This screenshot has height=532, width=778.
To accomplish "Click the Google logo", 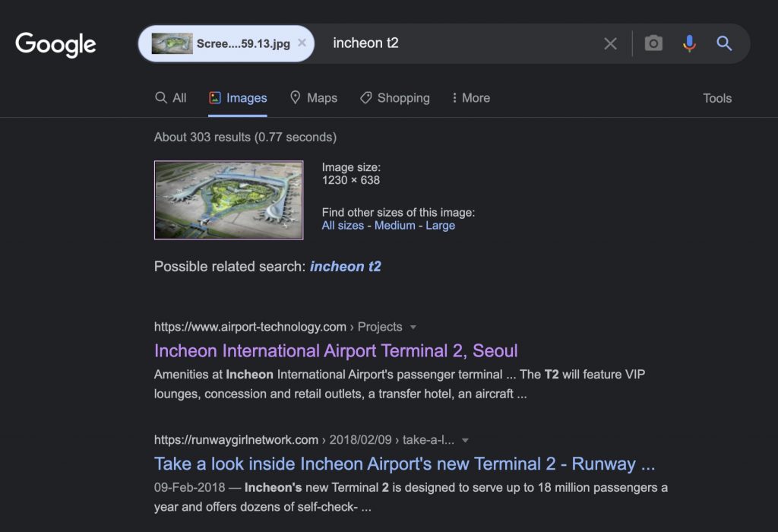I will (55, 45).
